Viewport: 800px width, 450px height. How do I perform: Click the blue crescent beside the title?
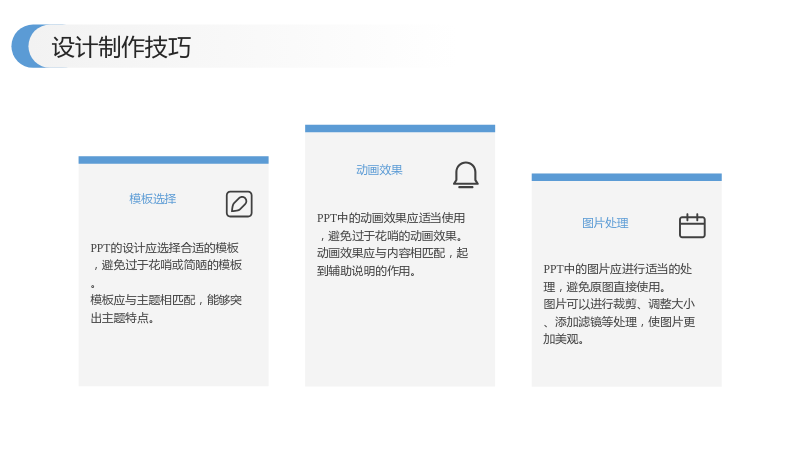tap(21, 46)
